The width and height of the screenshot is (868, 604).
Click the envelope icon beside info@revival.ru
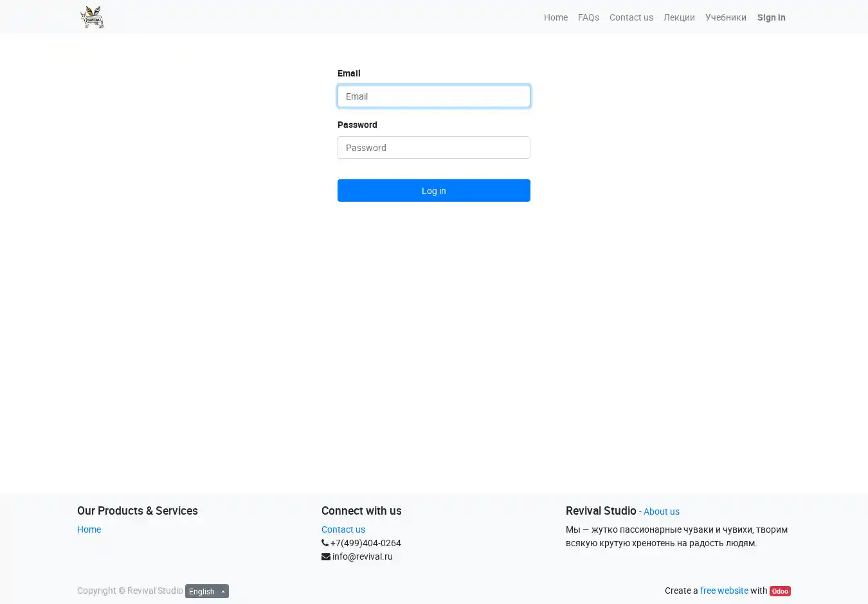[325, 557]
